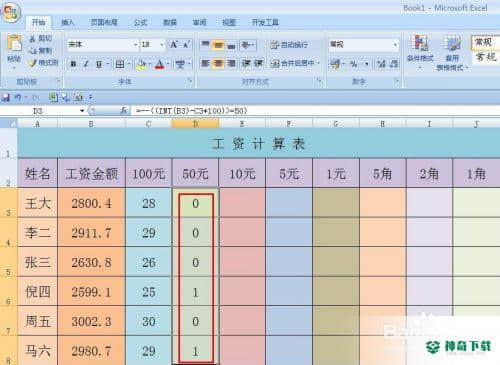500x365 pixels.
Task: Switch to the Insert ribbon tab
Action: point(67,22)
